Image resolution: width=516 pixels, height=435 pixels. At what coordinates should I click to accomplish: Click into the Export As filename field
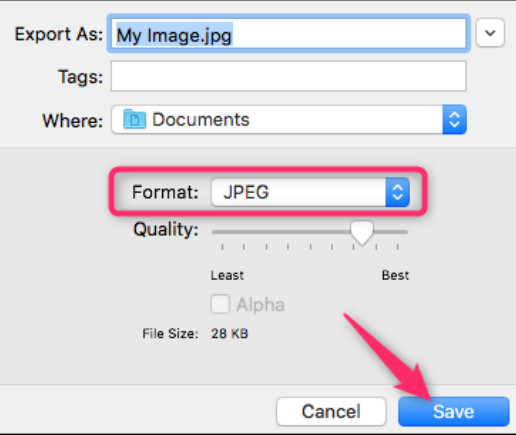[x=289, y=33]
